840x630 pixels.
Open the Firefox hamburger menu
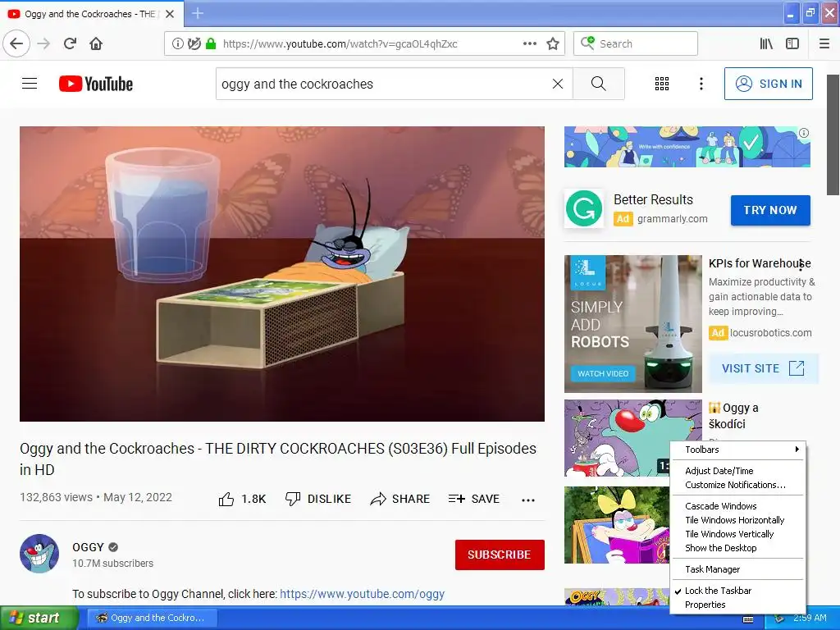pyautogui.click(x=824, y=43)
